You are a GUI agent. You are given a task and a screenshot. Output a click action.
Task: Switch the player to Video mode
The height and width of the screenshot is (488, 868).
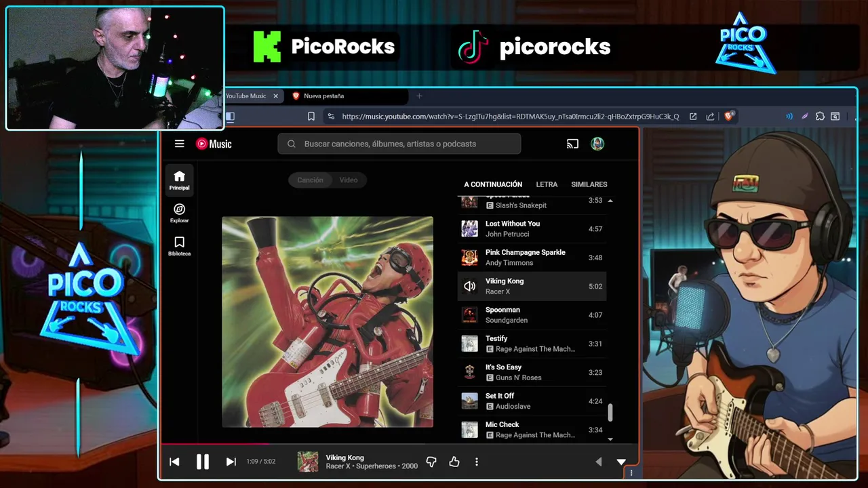(x=349, y=180)
